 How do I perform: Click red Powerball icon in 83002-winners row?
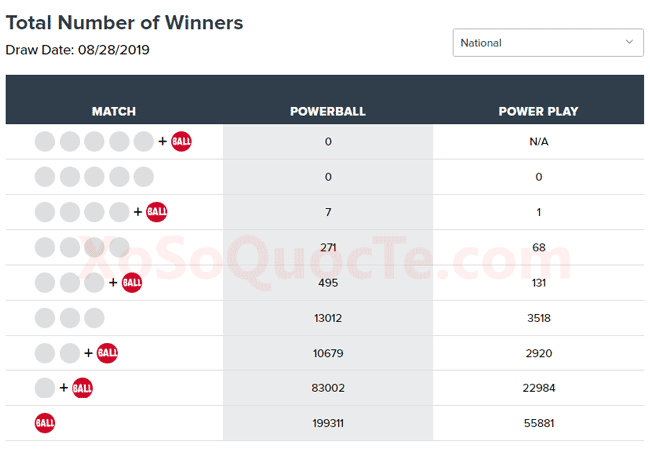tap(83, 388)
